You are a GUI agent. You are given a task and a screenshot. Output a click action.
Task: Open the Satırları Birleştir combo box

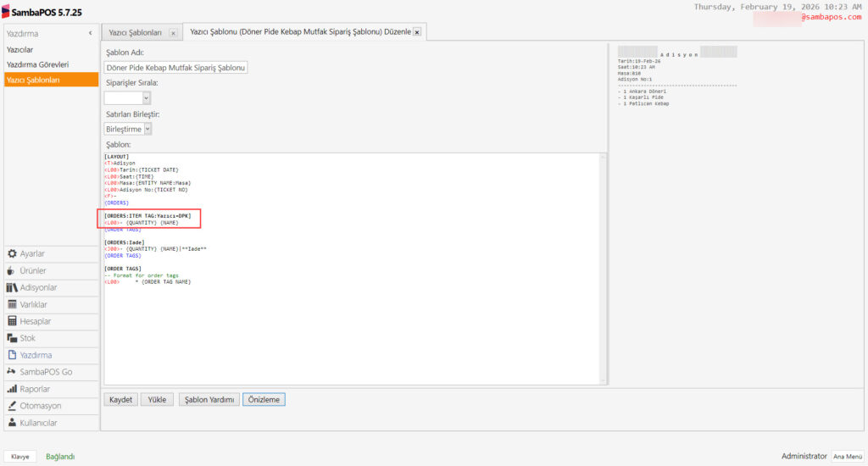point(147,129)
